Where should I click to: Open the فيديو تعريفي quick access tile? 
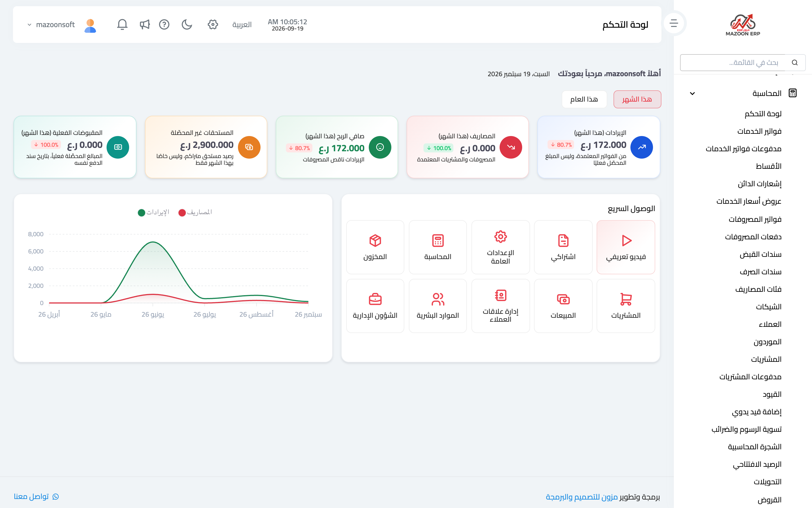point(626,247)
